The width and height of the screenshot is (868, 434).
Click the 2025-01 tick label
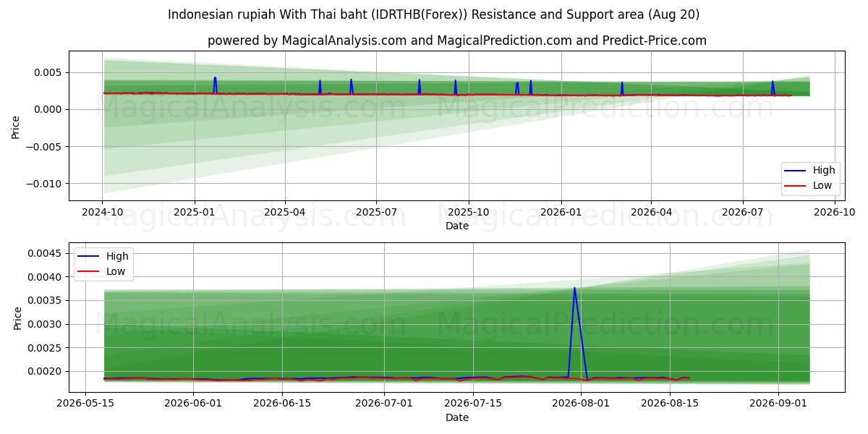coord(195,213)
